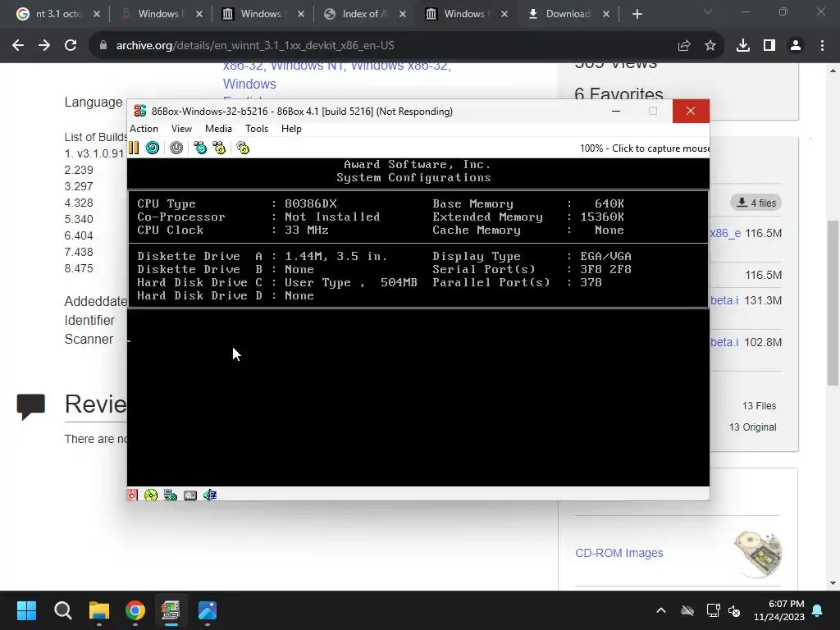Click '80386DX' in BIOS screen
840x630 pixels.
coord(311,203)
